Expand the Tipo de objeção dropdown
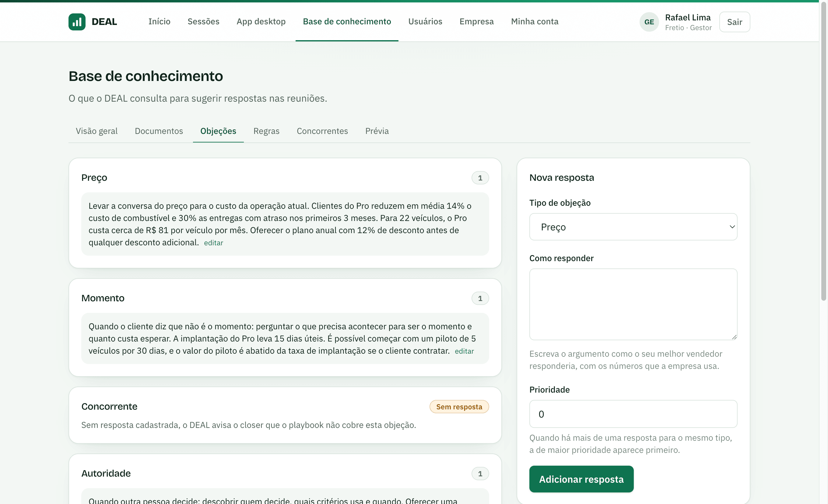Screen dimensions: 828x504 633,227
